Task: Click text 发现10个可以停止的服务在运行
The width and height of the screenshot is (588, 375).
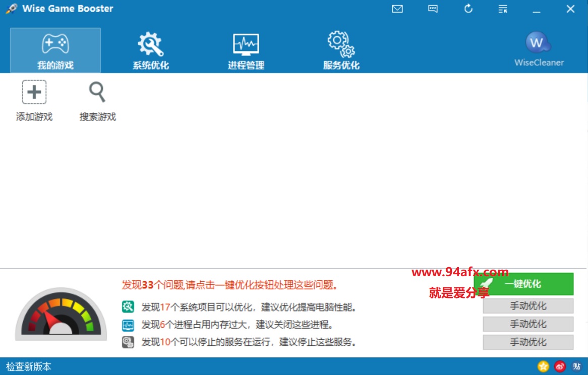Action: tap(206, 342)
